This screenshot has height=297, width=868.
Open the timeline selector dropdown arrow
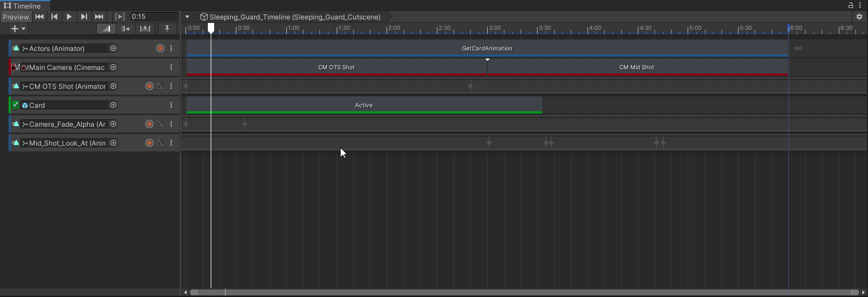pos(187,17)
